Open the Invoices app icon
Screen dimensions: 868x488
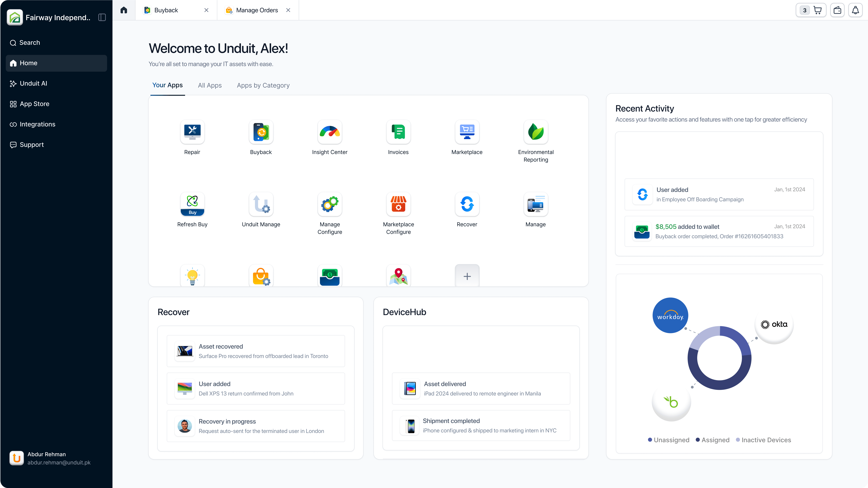tap(398, 132)
